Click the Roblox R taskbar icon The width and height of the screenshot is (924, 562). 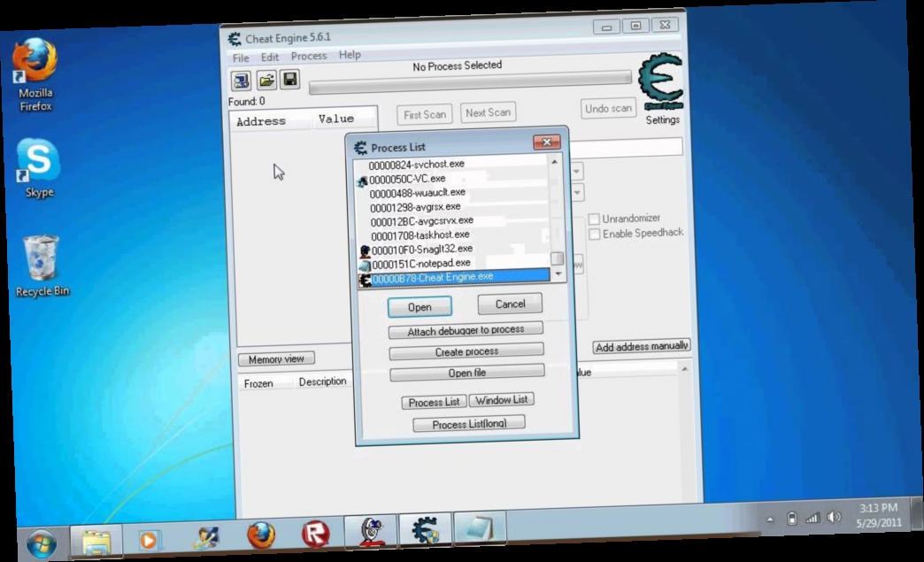coord(316,535)
